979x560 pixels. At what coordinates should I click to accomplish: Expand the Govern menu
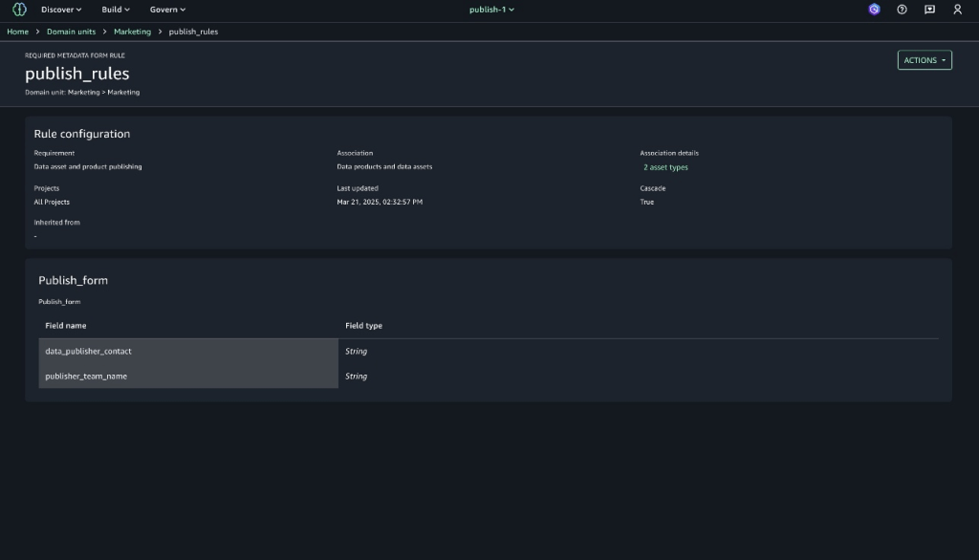tap(167, 10)
